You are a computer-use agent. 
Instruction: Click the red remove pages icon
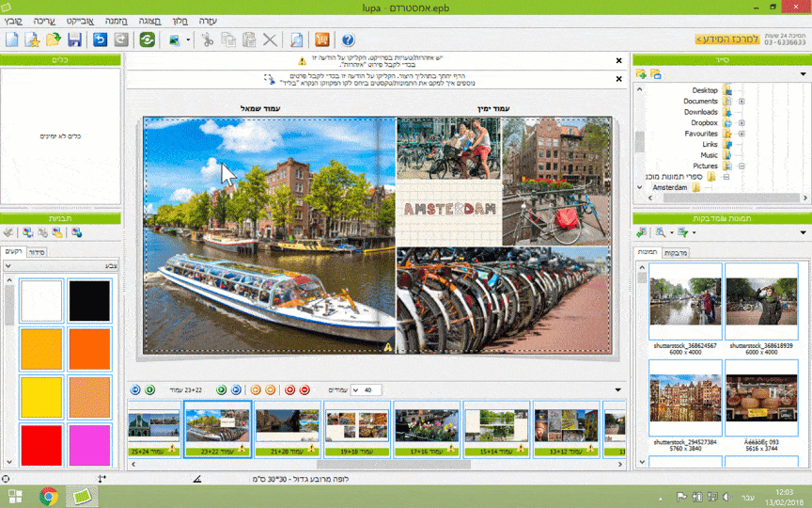[x=304, y=389]
